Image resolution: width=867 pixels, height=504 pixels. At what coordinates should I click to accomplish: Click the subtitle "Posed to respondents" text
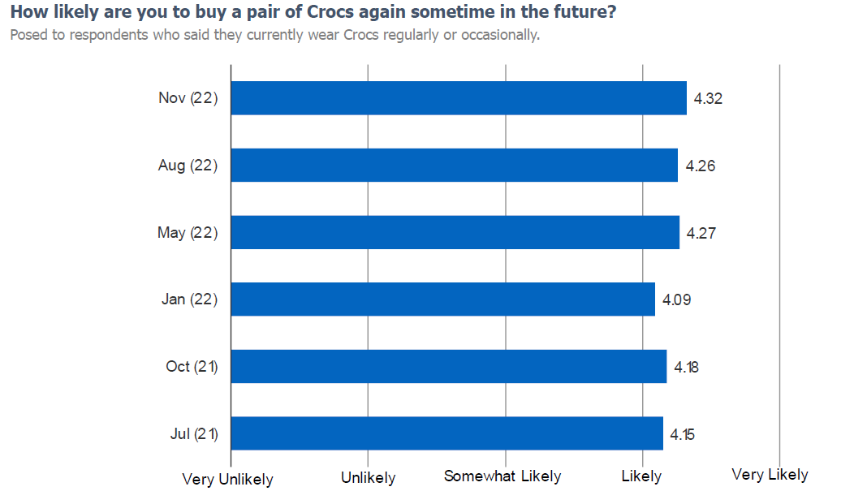[274, 36]
